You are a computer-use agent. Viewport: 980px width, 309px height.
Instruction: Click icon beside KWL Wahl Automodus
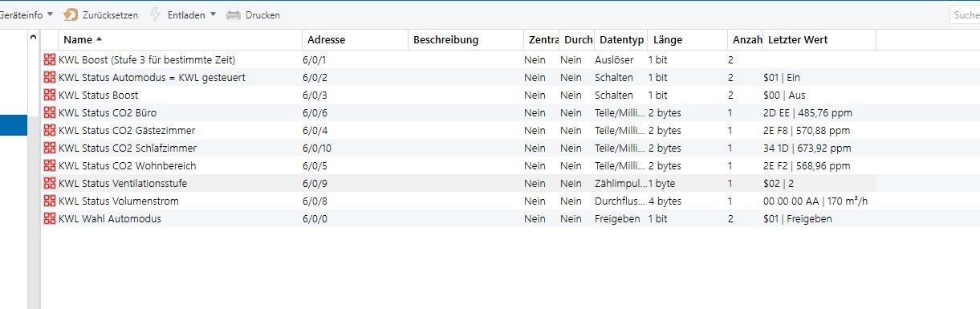point(50,218)
